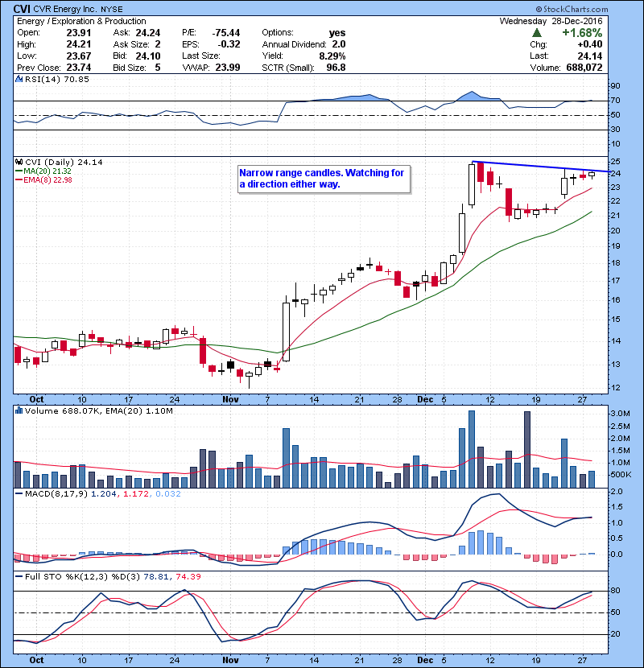Click the volume bars icon beside Volume label
Viewport: 644px width, 668px height.
click(x=19, y=410)
